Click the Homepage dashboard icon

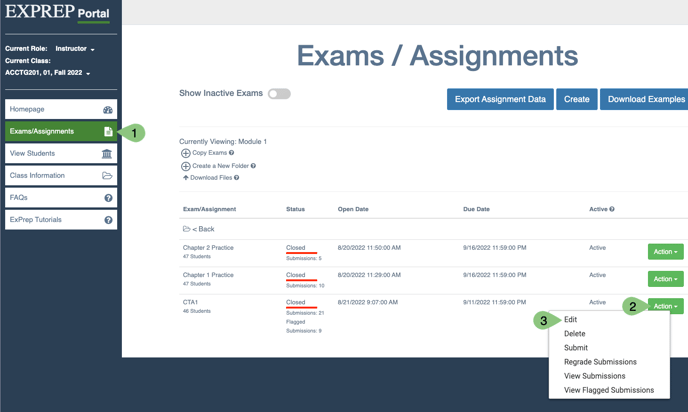pyautogui.click(x=108, y=110)
